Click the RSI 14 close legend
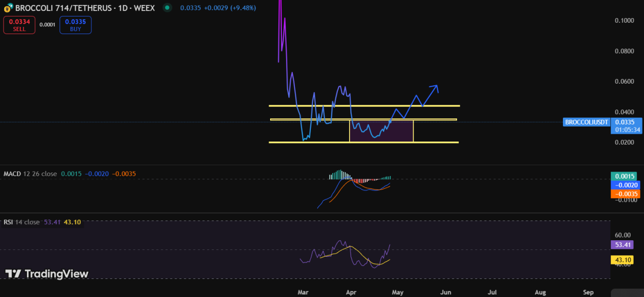Screen dimensions: 644x297 [22, 222]
